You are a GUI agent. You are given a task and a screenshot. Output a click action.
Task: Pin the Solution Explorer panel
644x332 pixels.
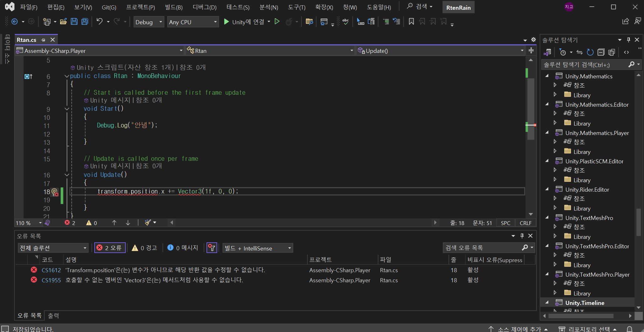629,40
